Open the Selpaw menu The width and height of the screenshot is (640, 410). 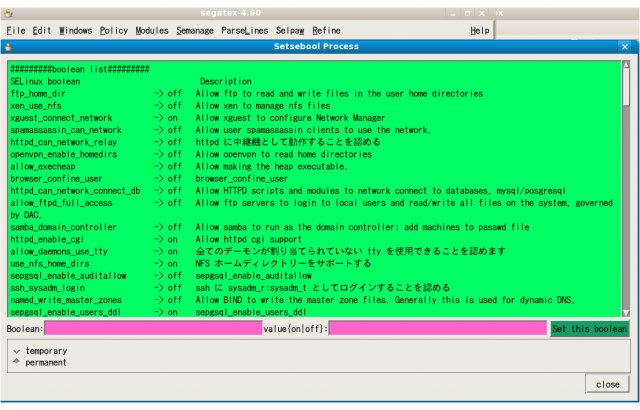pyautogui.click(x=290, y=31)
